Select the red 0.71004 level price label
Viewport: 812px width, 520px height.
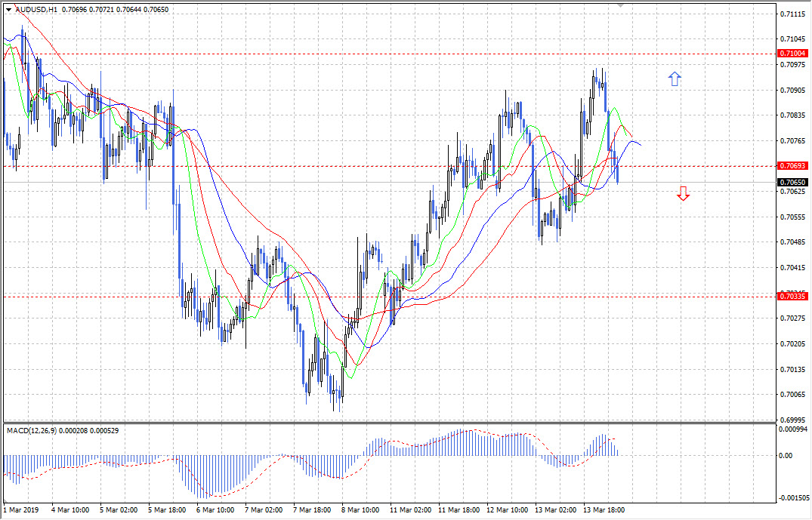click(792, 54)
